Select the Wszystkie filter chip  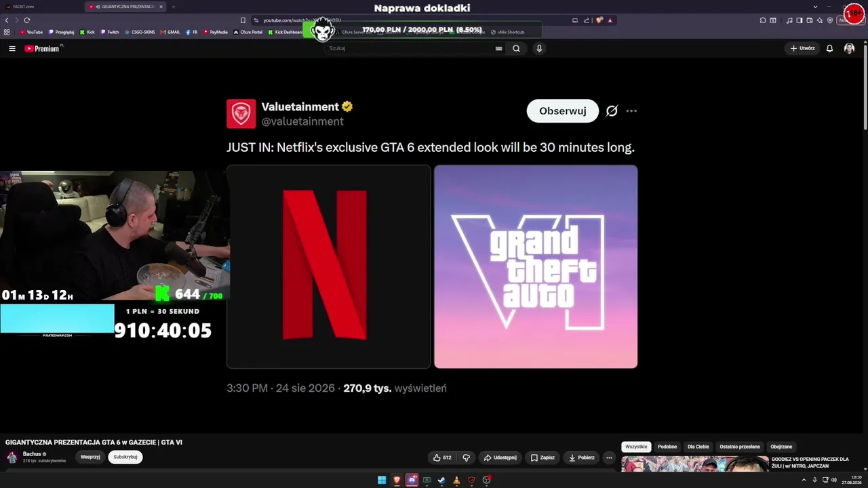pos(636,447)
